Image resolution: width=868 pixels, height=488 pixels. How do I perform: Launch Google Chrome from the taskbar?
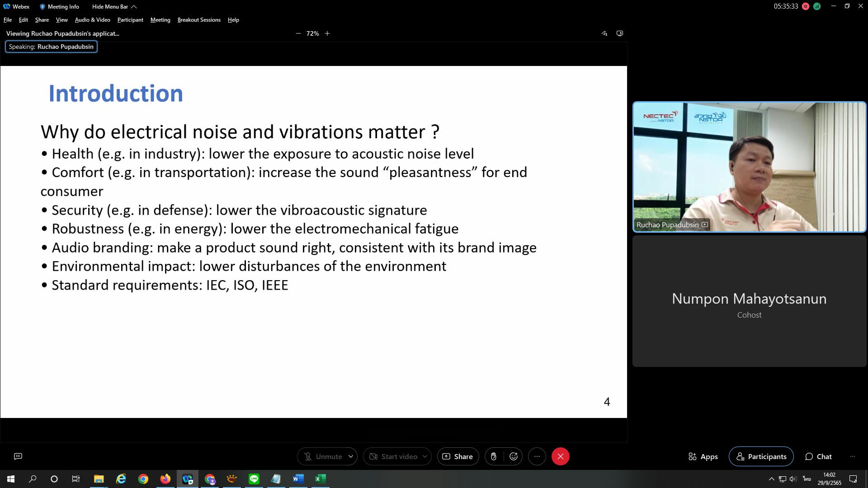pyautogui.click(x=143, y=479)
